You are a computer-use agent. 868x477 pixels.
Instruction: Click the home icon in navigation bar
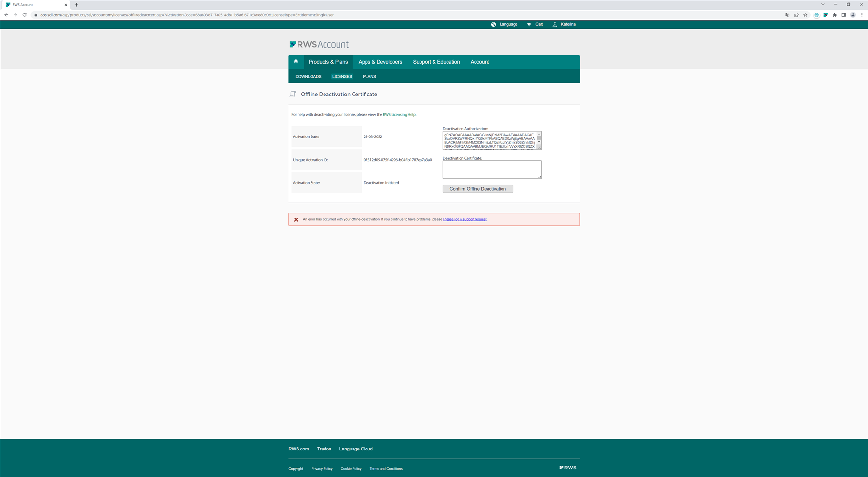pos(296,62)
